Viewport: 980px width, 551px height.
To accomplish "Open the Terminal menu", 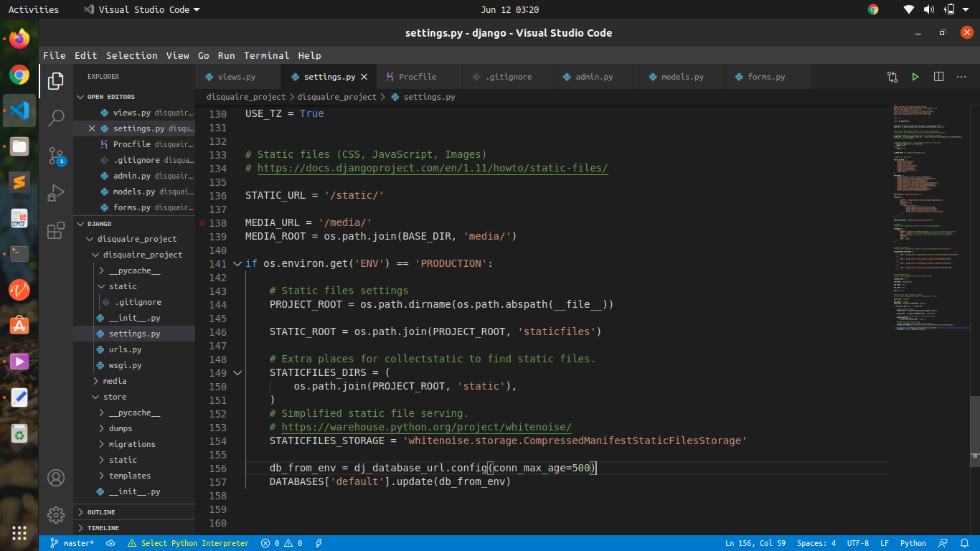I will [266, 55].
